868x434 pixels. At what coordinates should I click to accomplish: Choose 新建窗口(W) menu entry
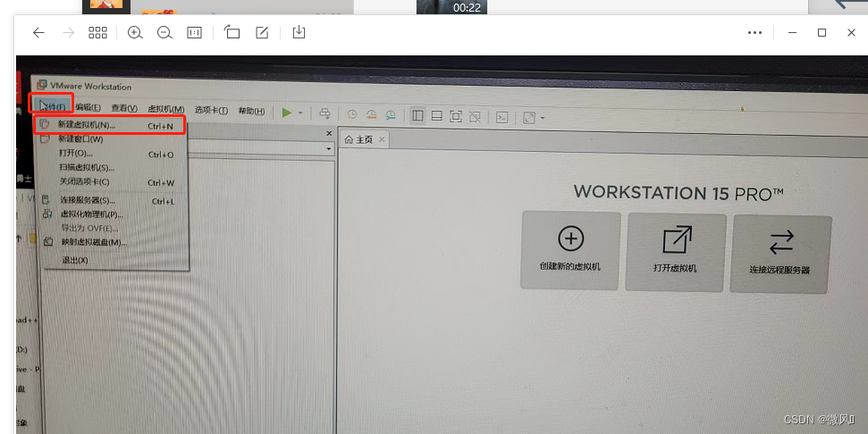[x=113, y=139]
